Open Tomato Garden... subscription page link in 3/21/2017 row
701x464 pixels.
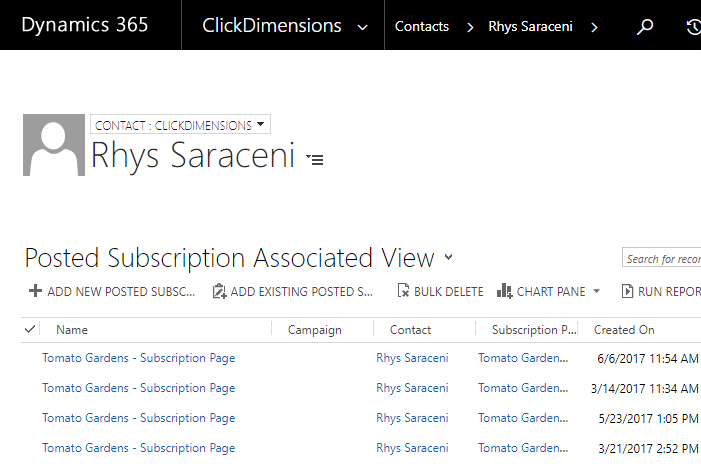(523, 448)
